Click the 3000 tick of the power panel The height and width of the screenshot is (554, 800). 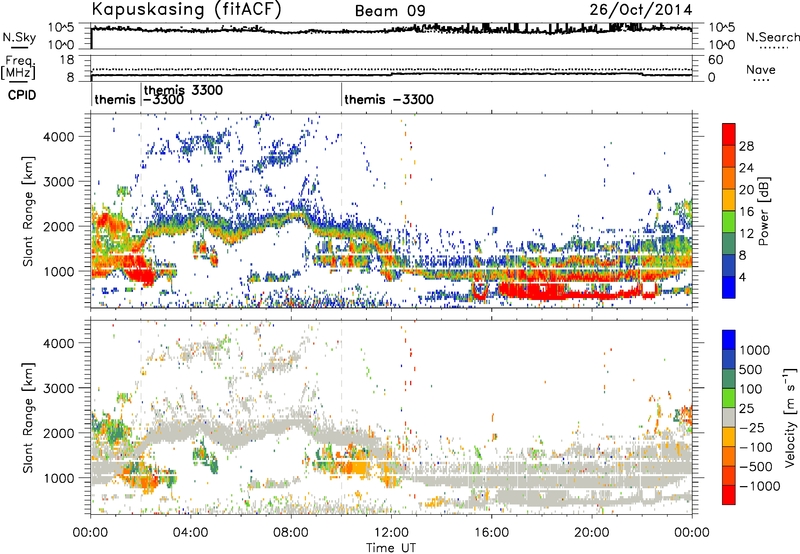point(58,182)
